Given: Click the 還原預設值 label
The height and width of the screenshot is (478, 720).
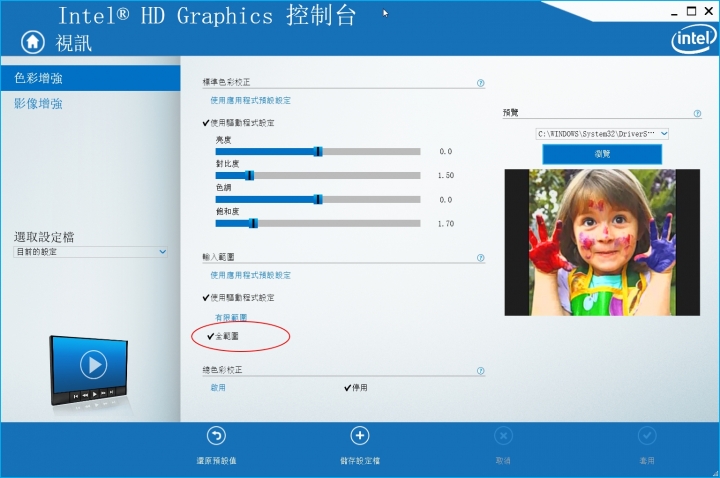Looking at the screenshot, I should point(216,461).
